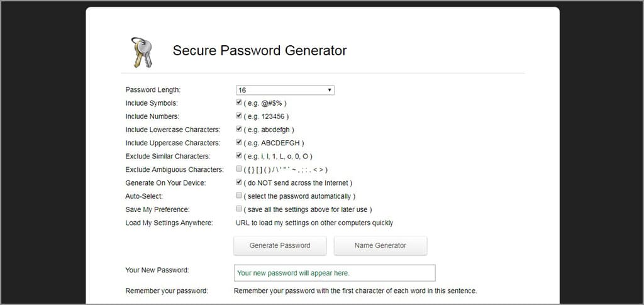
Task: Uncheck Include Uppercase Characters box
Action: (x=239, y=142)
